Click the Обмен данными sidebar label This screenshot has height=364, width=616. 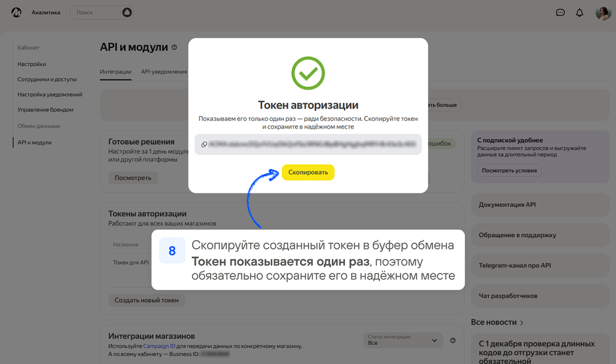click(39, 126)
